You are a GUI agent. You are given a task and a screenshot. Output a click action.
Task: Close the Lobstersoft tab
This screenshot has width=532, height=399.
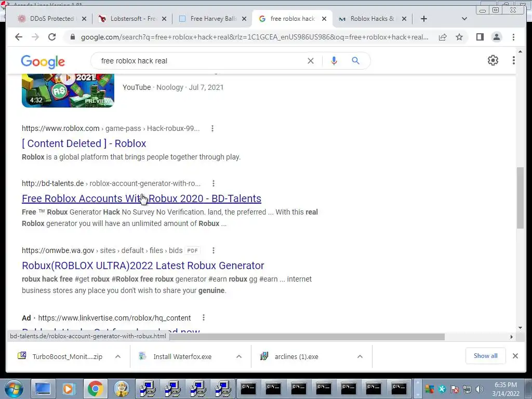coord(164,19)
